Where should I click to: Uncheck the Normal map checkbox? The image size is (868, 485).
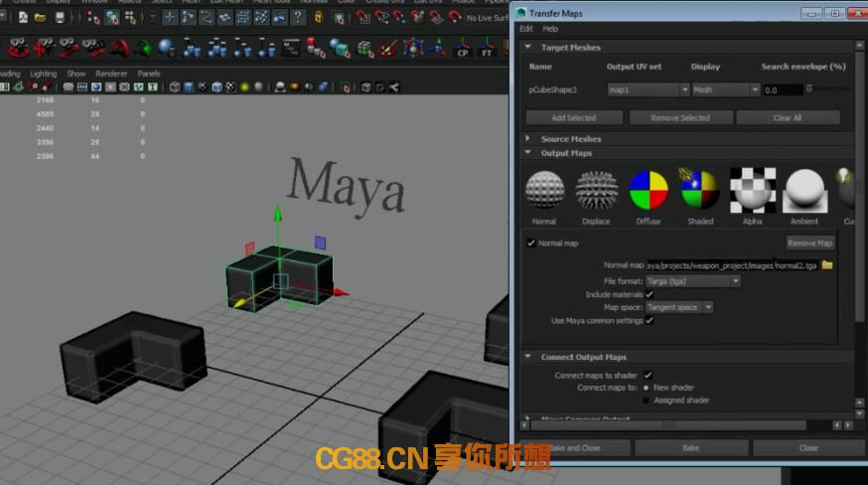531,242
